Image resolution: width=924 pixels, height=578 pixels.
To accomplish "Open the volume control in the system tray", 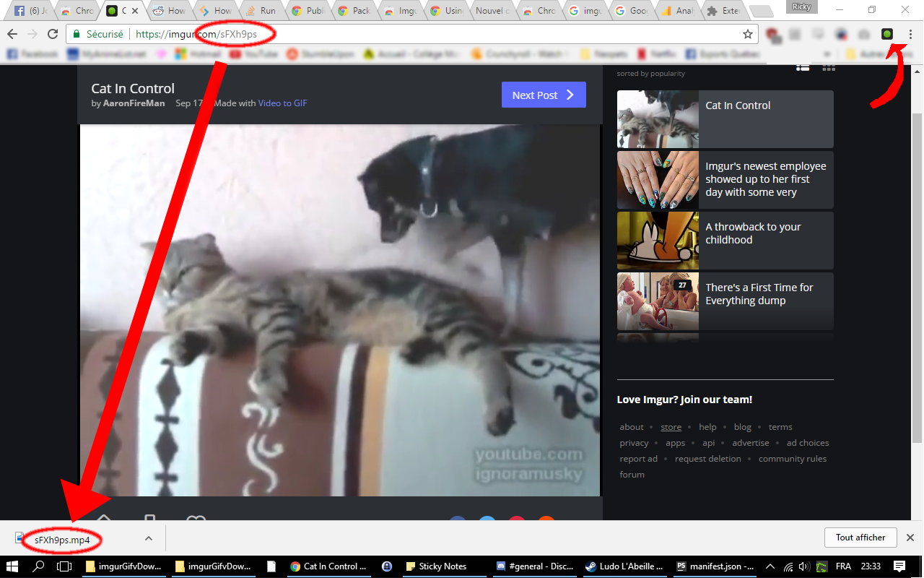I will 804,566.
